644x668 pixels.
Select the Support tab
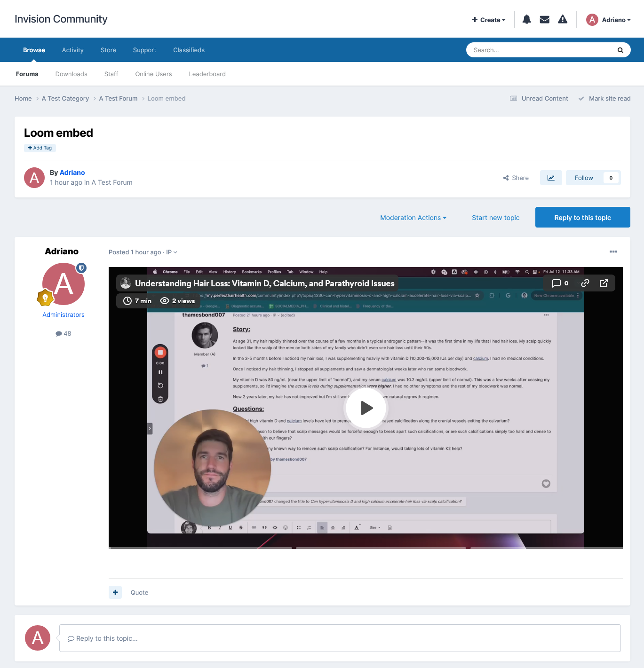click(144, 50)
